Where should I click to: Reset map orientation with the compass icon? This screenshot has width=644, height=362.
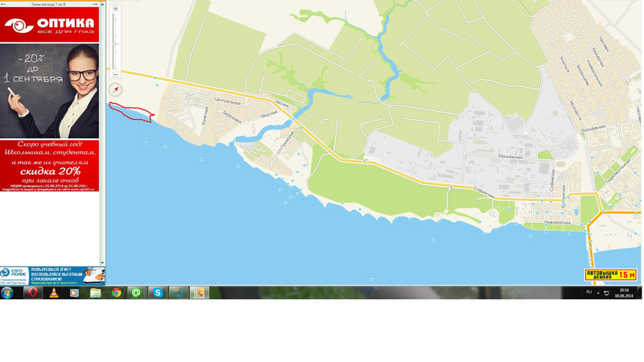coord(115,89)
